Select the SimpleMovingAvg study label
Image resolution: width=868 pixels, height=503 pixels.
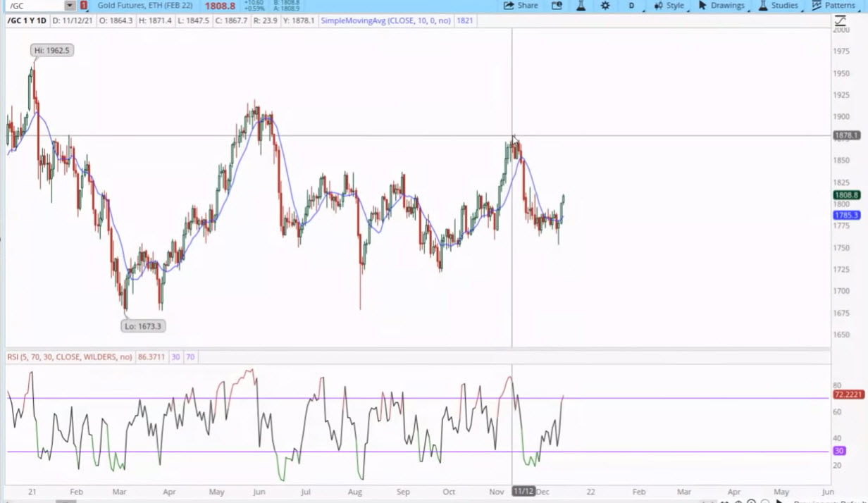click(x=385, y=21)
